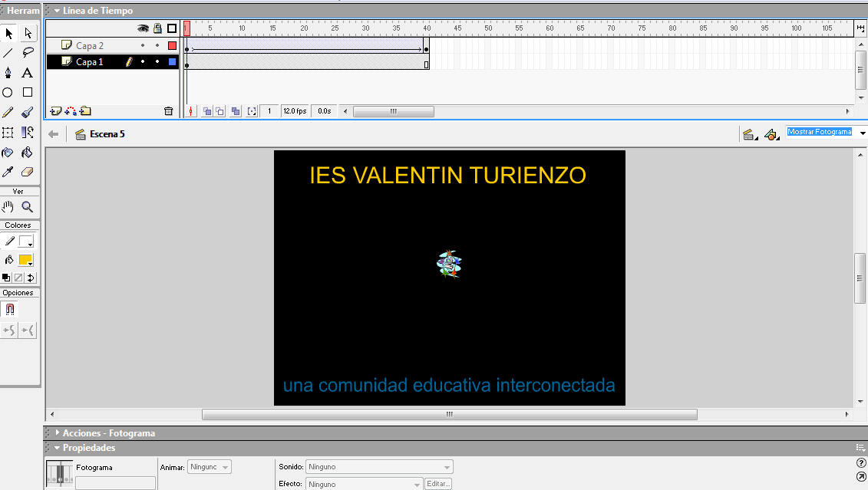Click the frame label input field

point(115,483)
